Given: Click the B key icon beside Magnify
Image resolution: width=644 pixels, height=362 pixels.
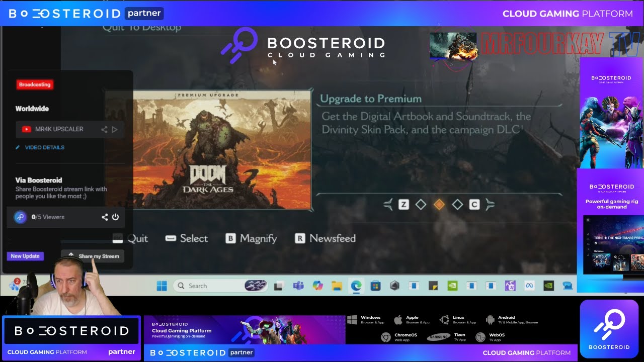Looking at the screenshot, I should coord(230,238).
